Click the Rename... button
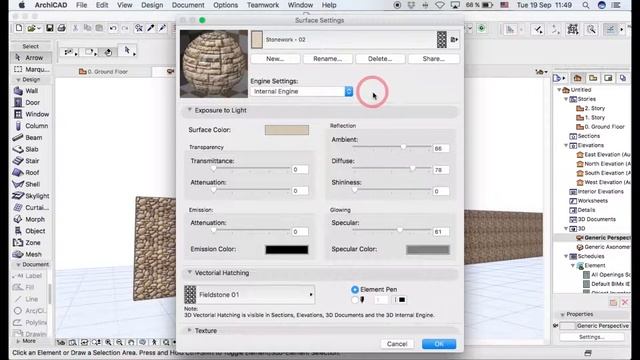640x360 pixels. (x=328, y=59)
